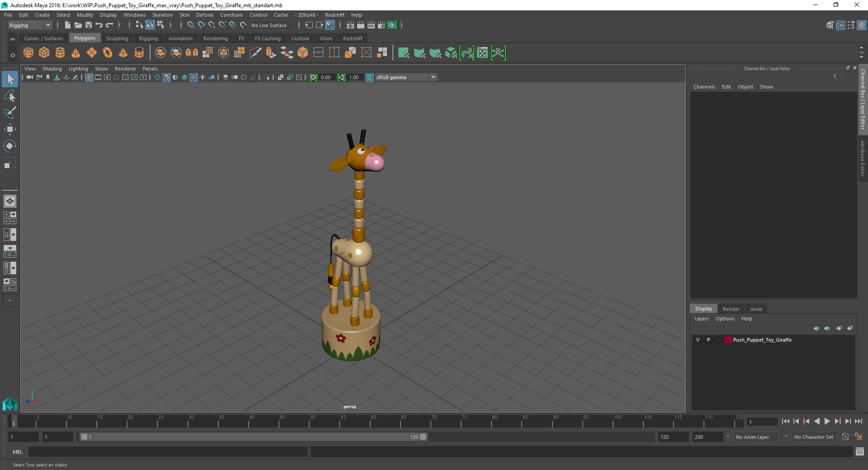Select the Paint Selection tool

pos(10,113)
